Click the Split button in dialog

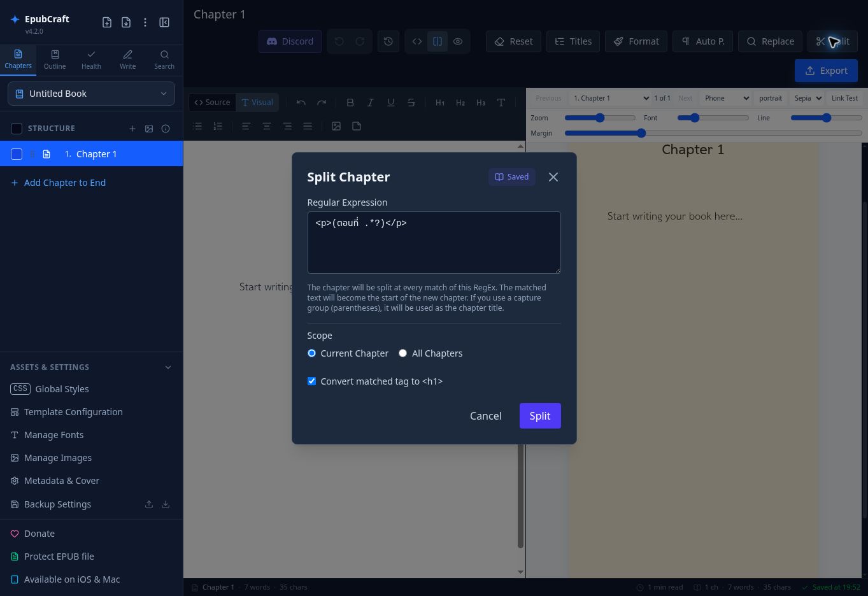540,416
